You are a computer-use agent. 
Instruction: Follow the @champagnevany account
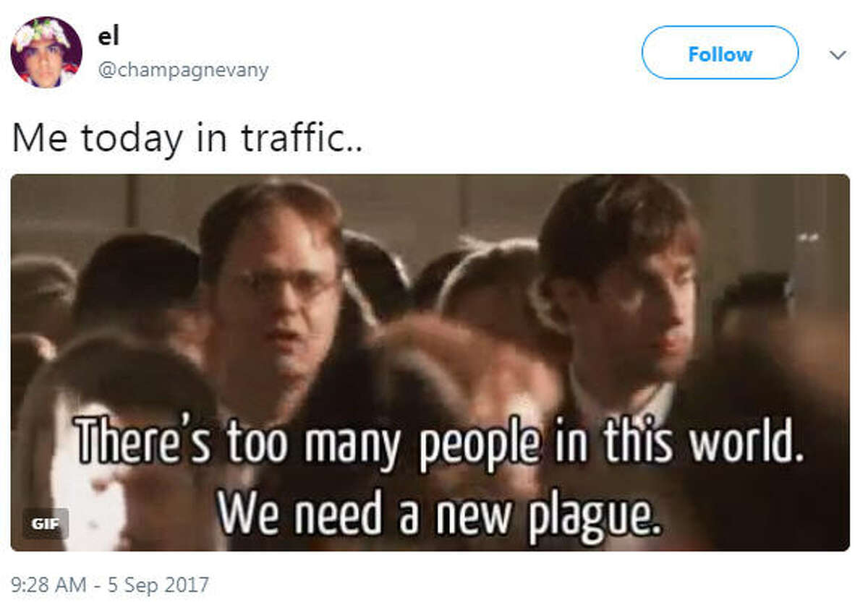(720, 53)
